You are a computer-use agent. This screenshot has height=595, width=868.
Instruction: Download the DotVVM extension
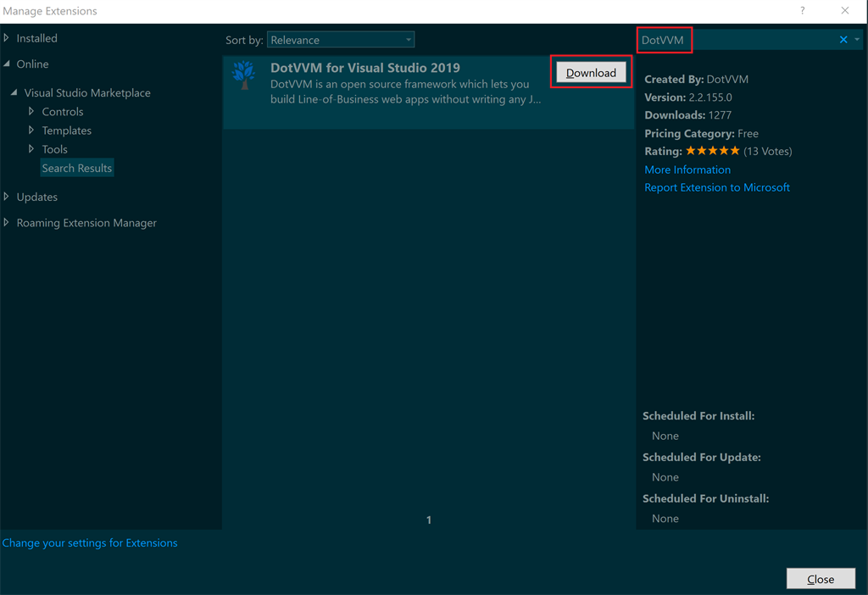click(x=591, y=73)
